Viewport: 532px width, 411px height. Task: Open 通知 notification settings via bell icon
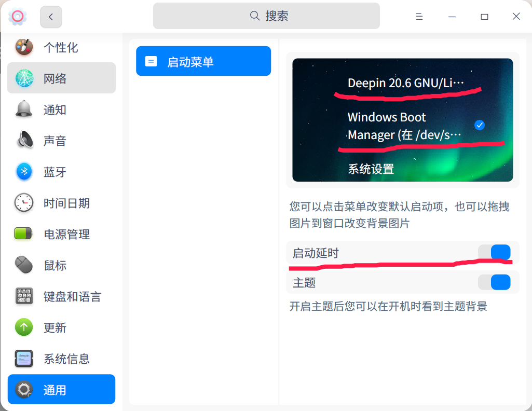23,109
